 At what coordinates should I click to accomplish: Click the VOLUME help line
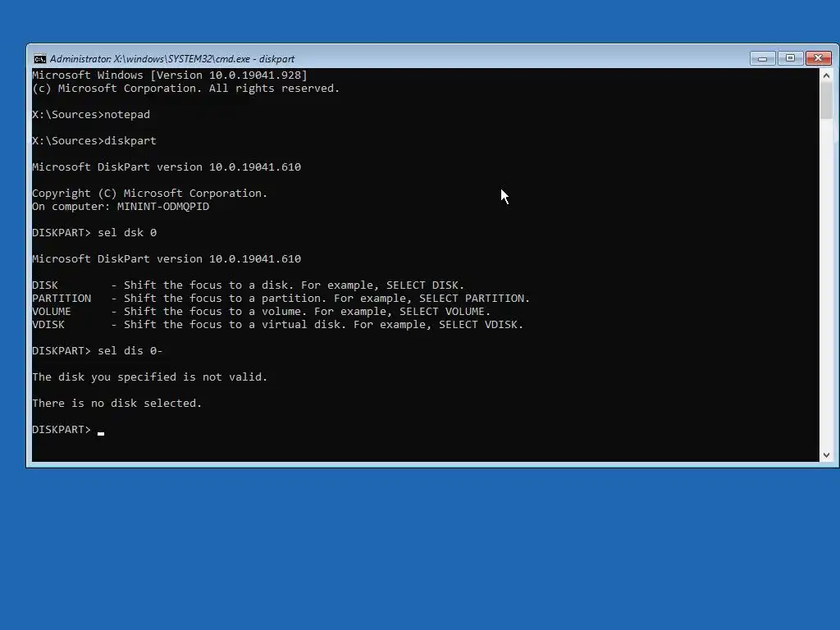pyautogui.click(x=262, y=312)
